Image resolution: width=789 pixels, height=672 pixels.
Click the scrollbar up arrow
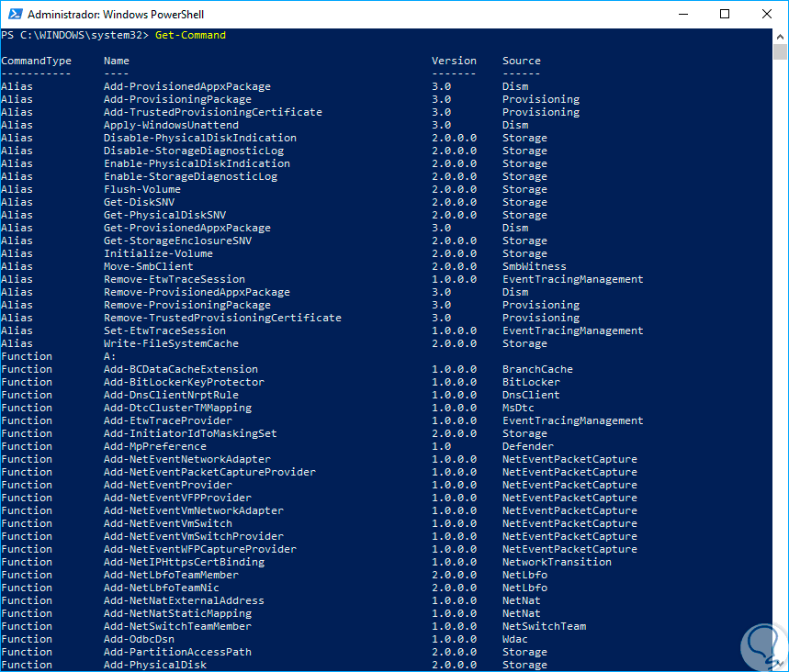pos(780,36)
